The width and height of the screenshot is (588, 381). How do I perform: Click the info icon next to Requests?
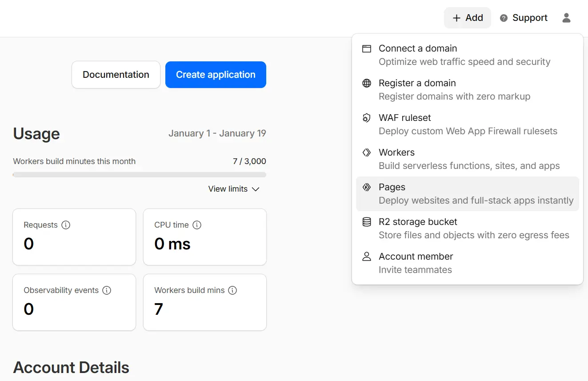point(66,225)
